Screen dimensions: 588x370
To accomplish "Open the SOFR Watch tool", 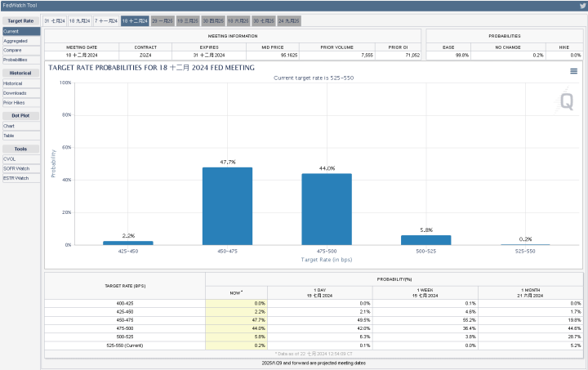I will 21,169.
